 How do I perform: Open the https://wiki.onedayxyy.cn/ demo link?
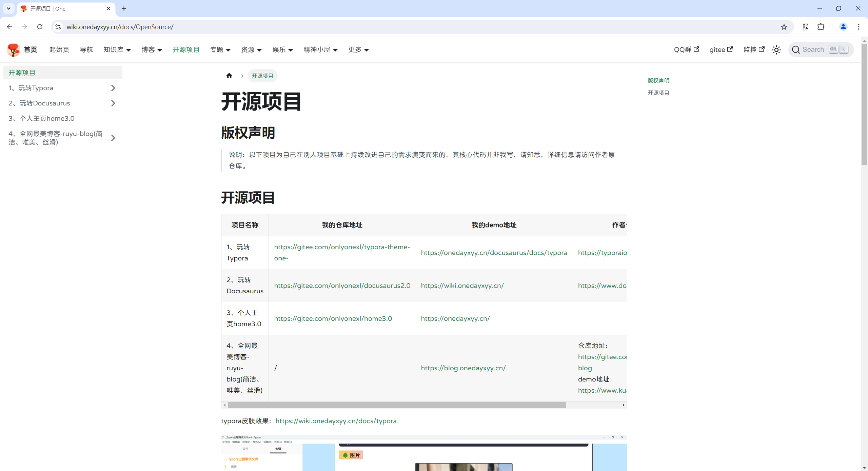click(x=462, y=286)
